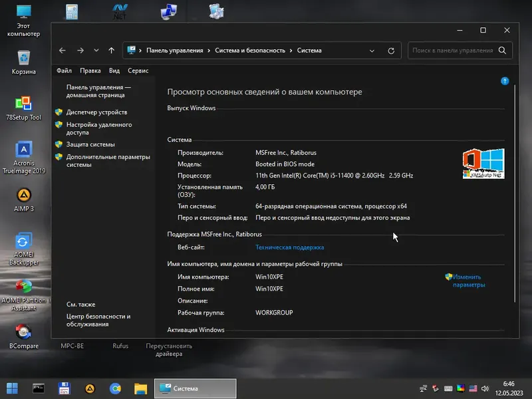This screenshot has width=532, height=399.
Task: Click the colorful display tray icon
Action: [461, 388]
